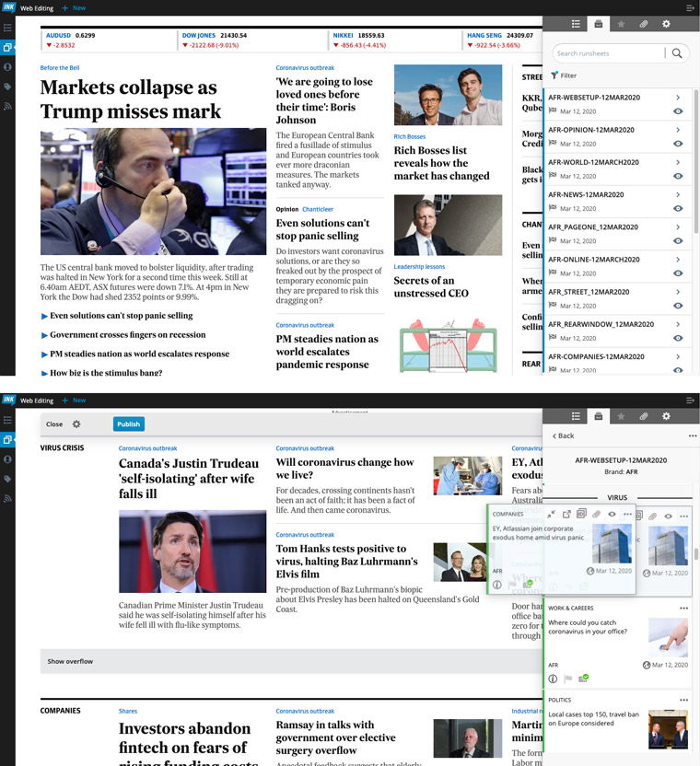The image size is (700, 766).
Task: Open the user profile icon in bottom sidebar
Action: coord(7,459)
